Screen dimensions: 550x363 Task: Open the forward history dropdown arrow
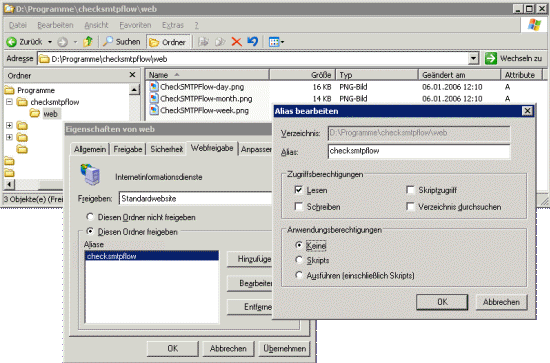(75, 42)
